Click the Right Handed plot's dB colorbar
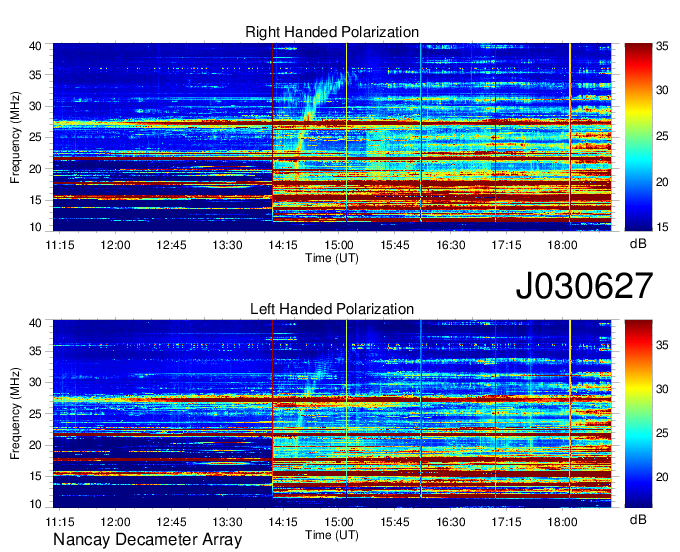 638,137
